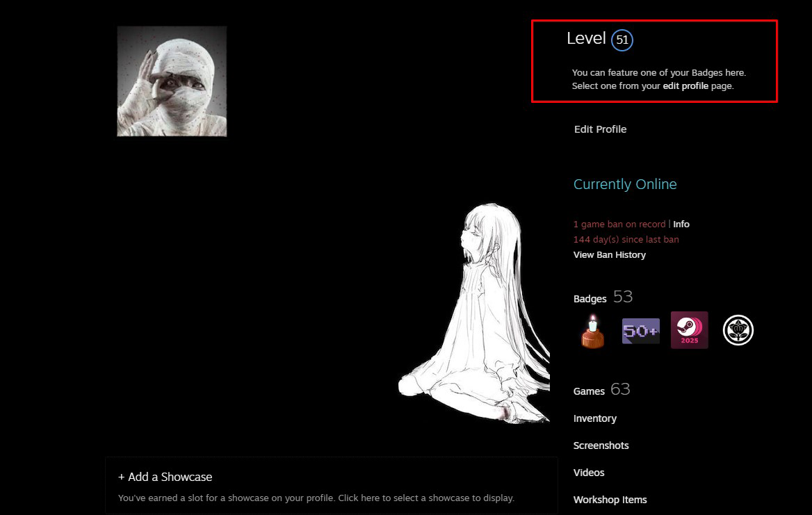The width and height of the screenshot is (812, 515).
Task: Click the games count number 63
Action: click(x=620, y=389)
